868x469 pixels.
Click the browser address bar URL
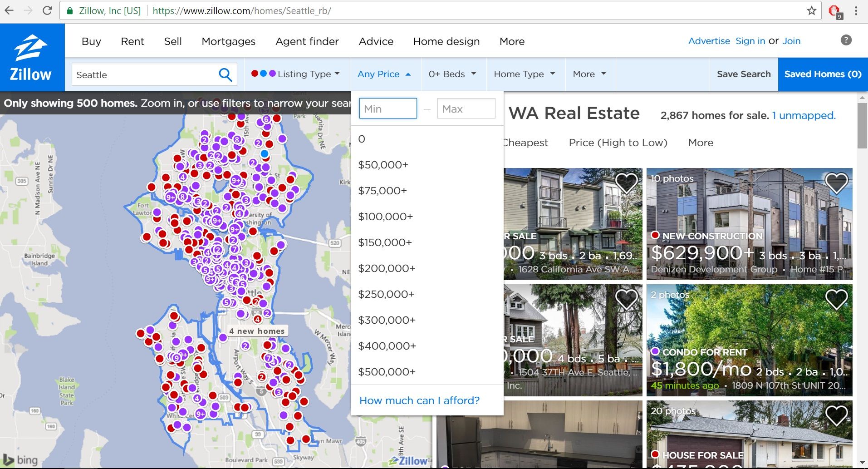(x=242, y=10)
